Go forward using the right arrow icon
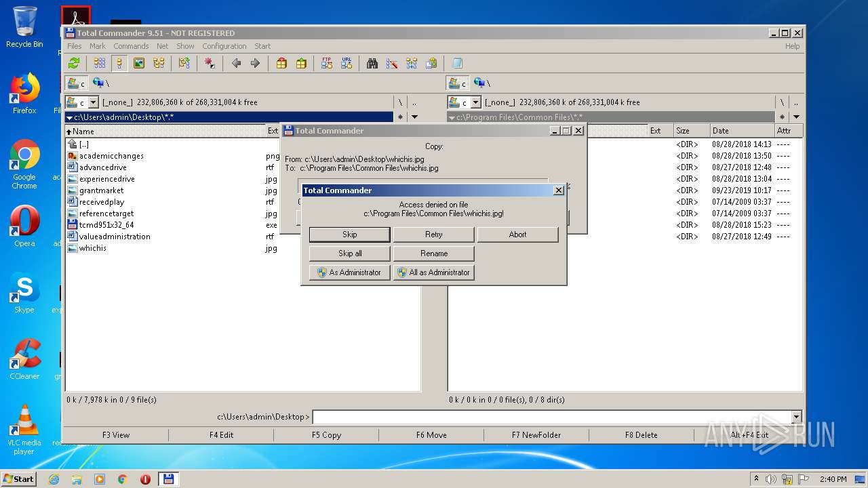This screenshot has width=868, height=488. point(255,63)
